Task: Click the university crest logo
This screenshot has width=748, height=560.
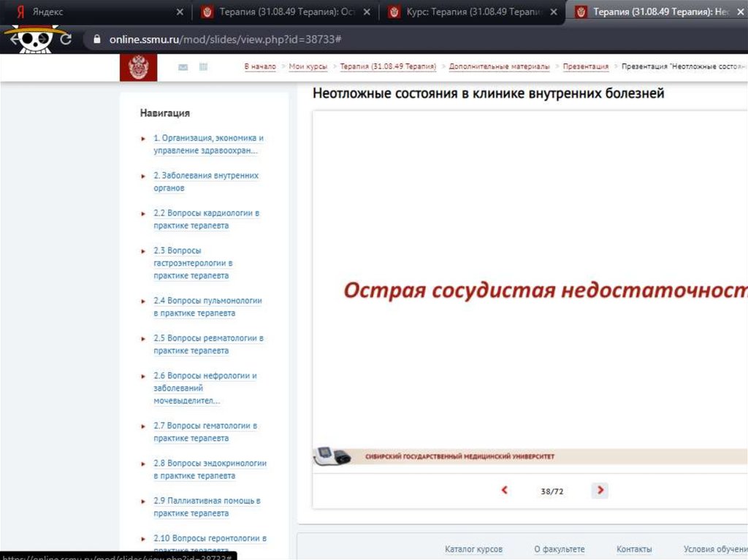Action: coord(138,67)
